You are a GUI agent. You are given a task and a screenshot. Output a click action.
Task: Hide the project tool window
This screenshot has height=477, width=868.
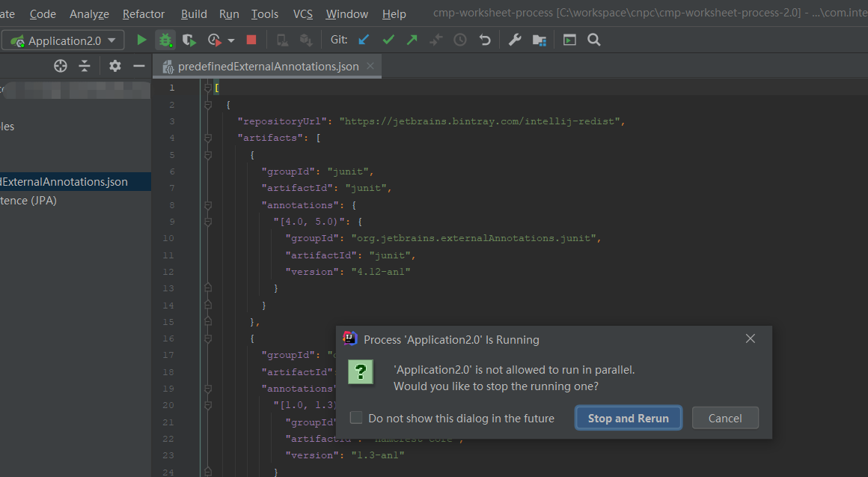click(x=139, y=67)
